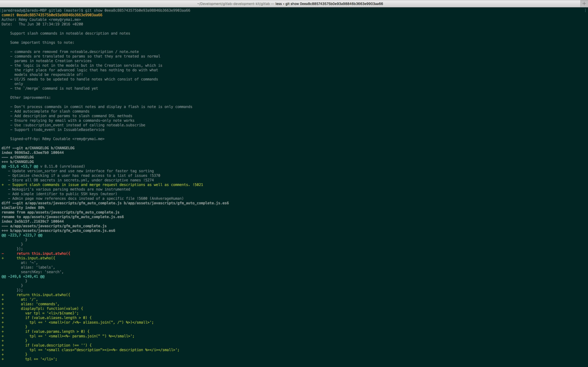Click the Author line for Rémy Coutable
The image size is (588, 367).
tap(41, 20)
